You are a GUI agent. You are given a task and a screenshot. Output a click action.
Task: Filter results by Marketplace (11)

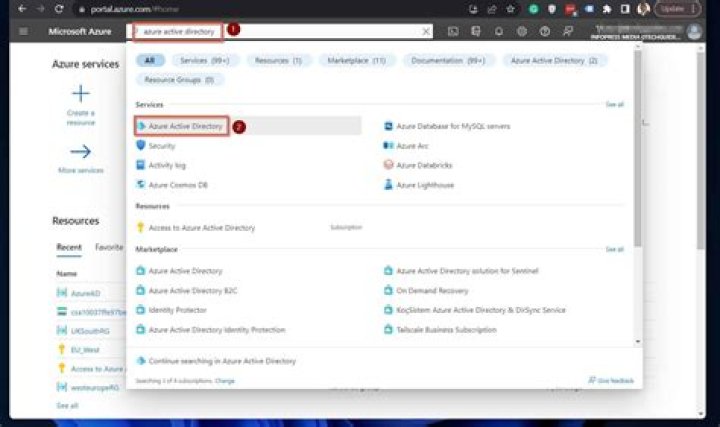(357, 60)
